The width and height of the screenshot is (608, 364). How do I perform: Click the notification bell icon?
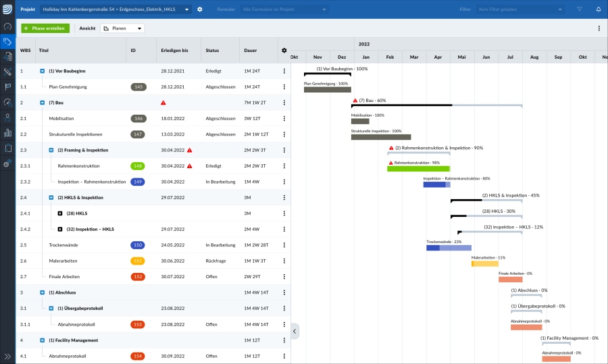pyautogui.click(x=598, y=9)
